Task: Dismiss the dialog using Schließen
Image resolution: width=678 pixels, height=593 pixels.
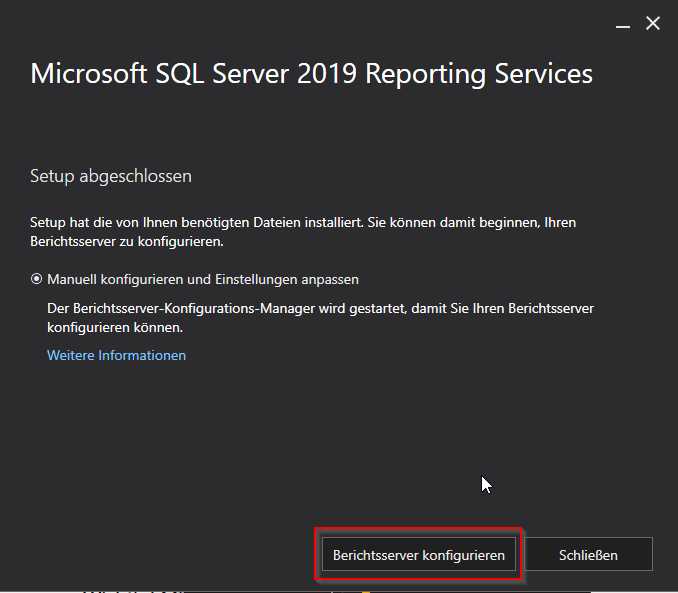Action: click(x=588, y=554)
